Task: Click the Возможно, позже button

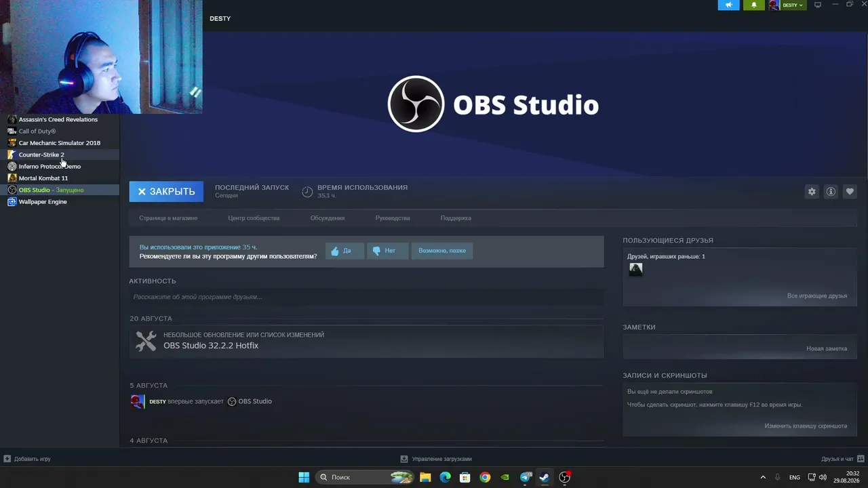Action: [442, 251]
